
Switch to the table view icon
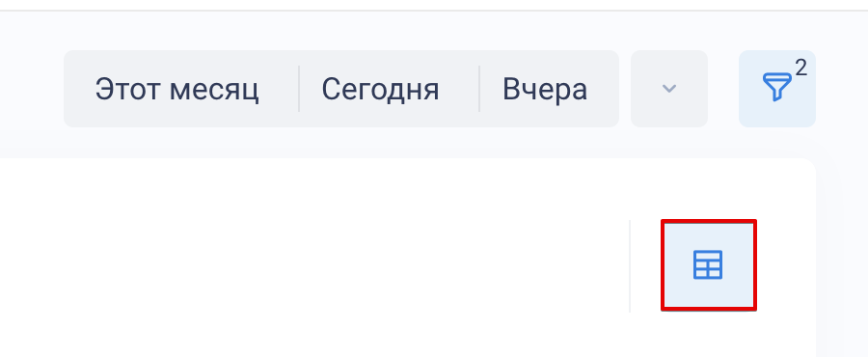click(708, 265)
